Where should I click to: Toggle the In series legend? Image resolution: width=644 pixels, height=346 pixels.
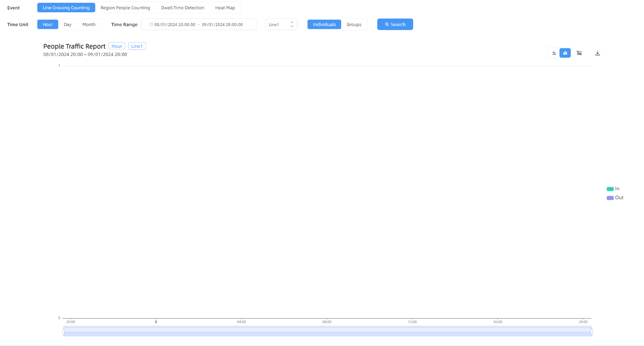[x=613, y=189]
